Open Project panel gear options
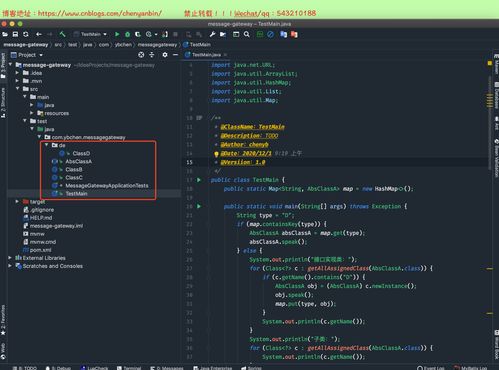The height and width of the screenshot is (370, 499). coord(165,55)
